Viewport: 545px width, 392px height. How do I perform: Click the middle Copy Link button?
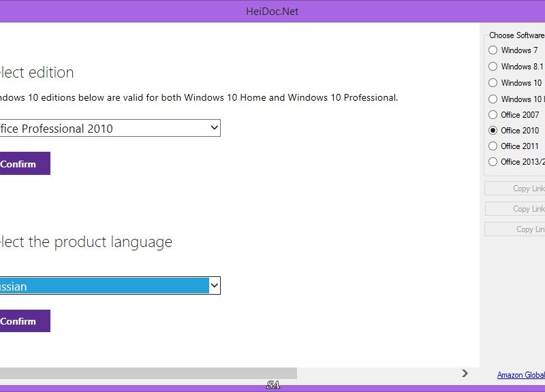click(515, 209)
